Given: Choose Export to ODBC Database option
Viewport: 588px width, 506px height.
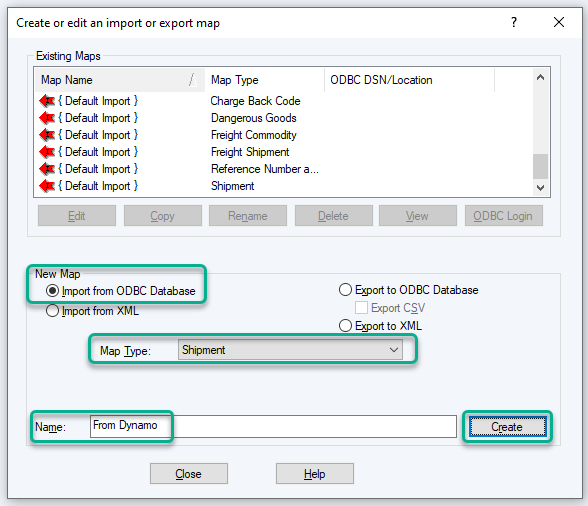Looking at the screenshot, I should 345,290.
